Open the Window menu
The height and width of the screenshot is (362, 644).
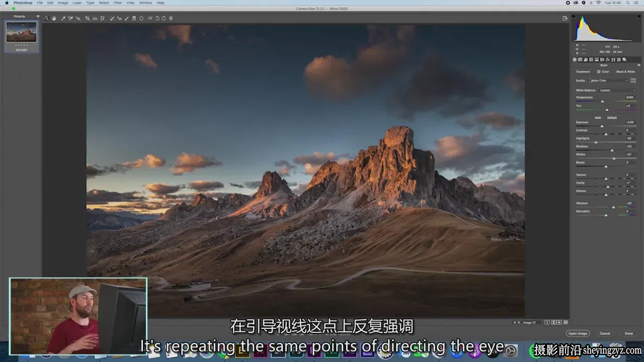145,3
